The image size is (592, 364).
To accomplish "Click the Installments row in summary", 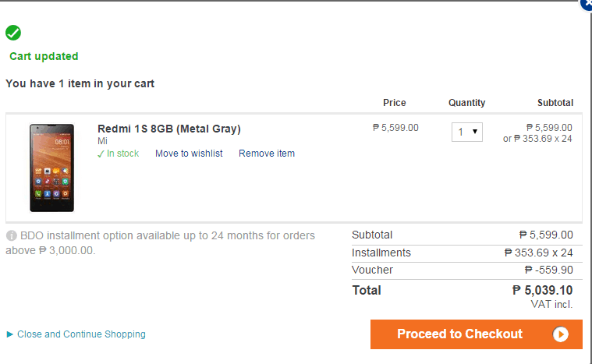I will [462, 253].
